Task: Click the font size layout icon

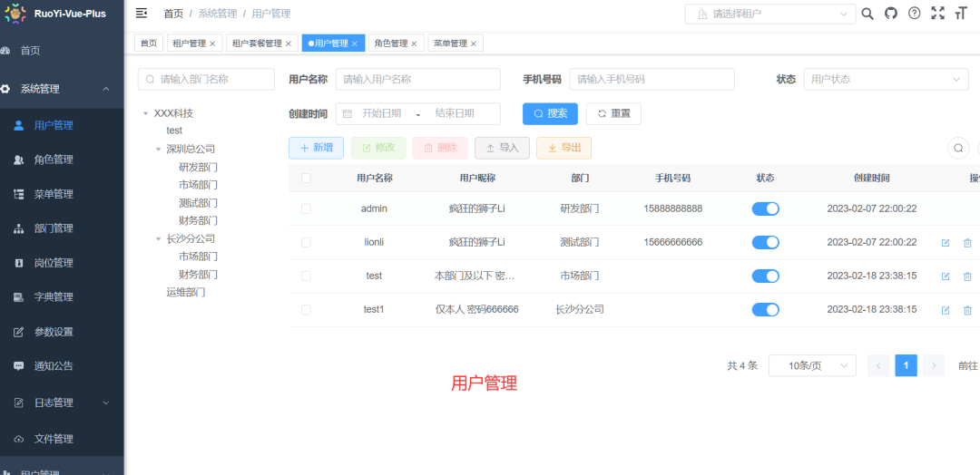Action: 961,14
